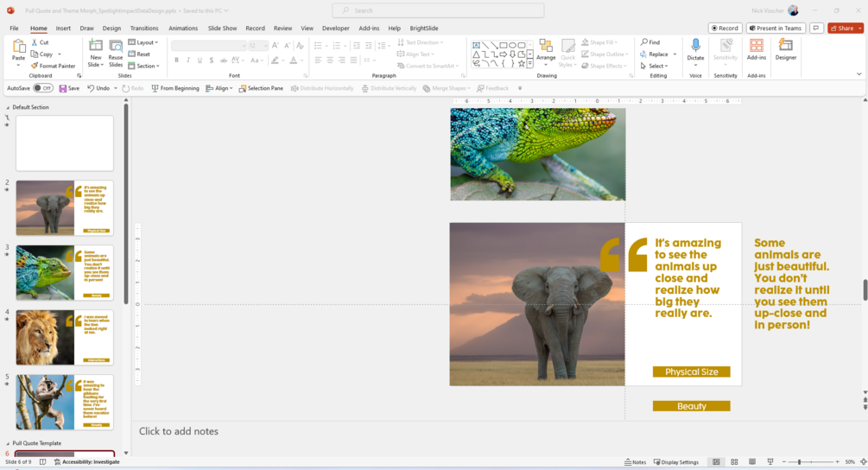This screenshot has height=470, width=868.
Task: Open the font name combo box
Action: coord(209,46)
